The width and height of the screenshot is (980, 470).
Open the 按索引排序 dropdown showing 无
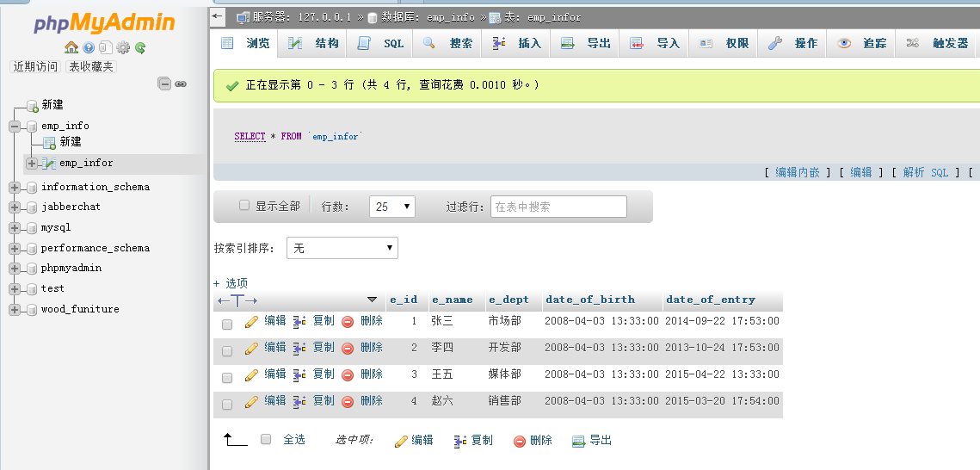pyautogui.click(x=342, y=248)
